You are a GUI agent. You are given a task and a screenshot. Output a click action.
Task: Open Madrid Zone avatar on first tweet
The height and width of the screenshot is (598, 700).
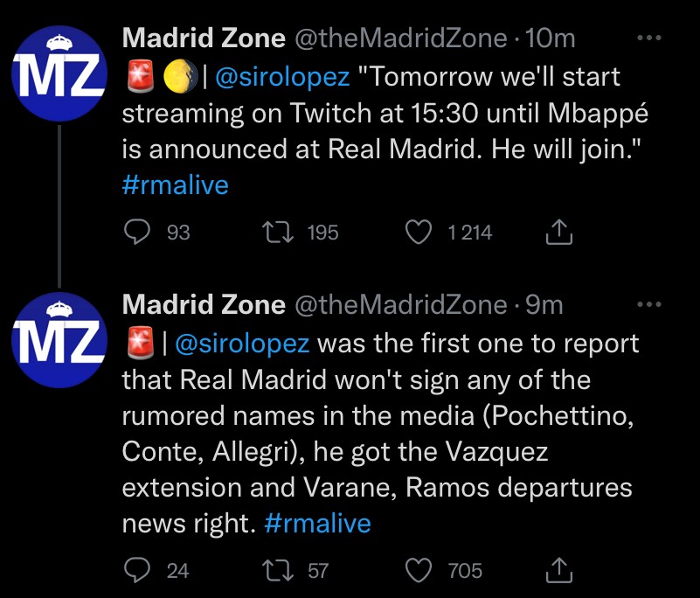59,75
